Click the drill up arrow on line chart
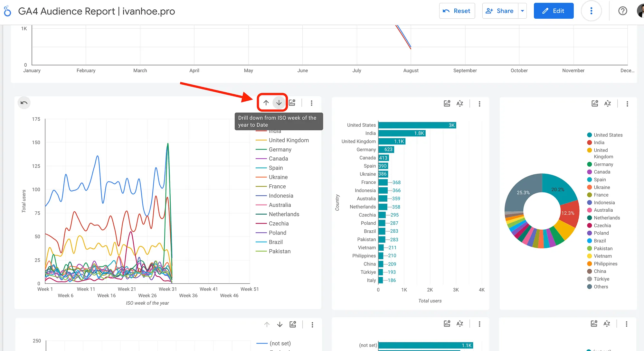Image resolution: width=644 pixels, height=351 pixels. click(x=266, y=103)
